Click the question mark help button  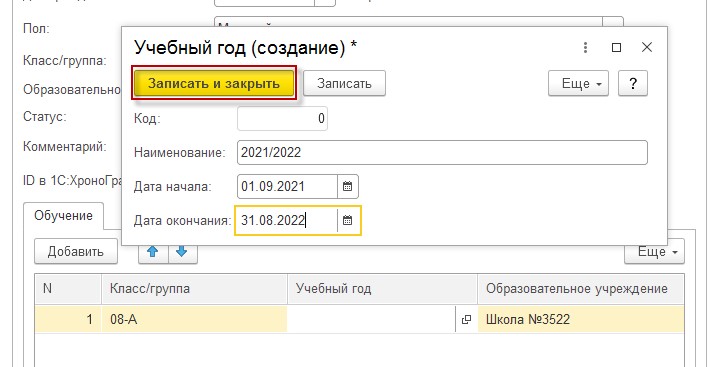coord(633,83)
